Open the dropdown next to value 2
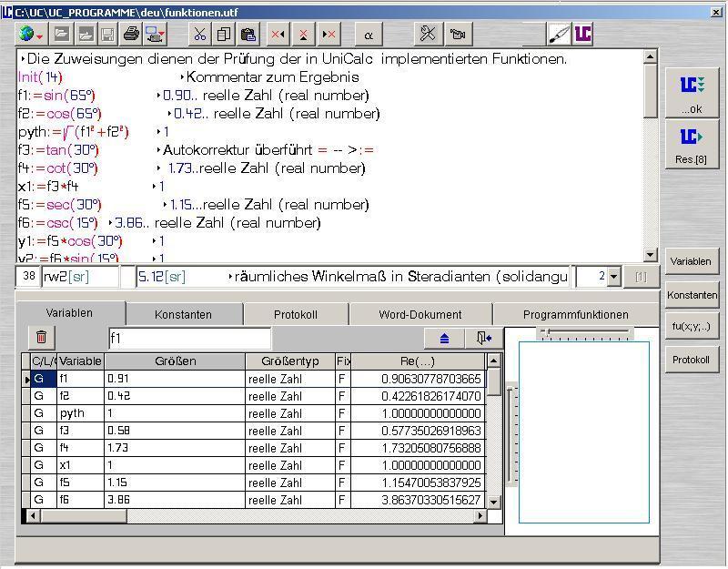This screenshot has width=728, height=569. point(613,277)
